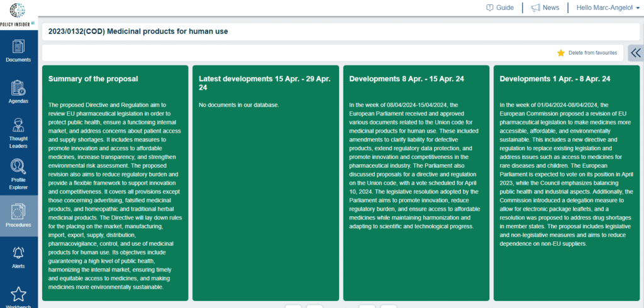Click the procedure title 2023/0132(COD) Medicinal products
Viewport: 644px width, 308px height.
pyautogui.click(x=138, y=31)
